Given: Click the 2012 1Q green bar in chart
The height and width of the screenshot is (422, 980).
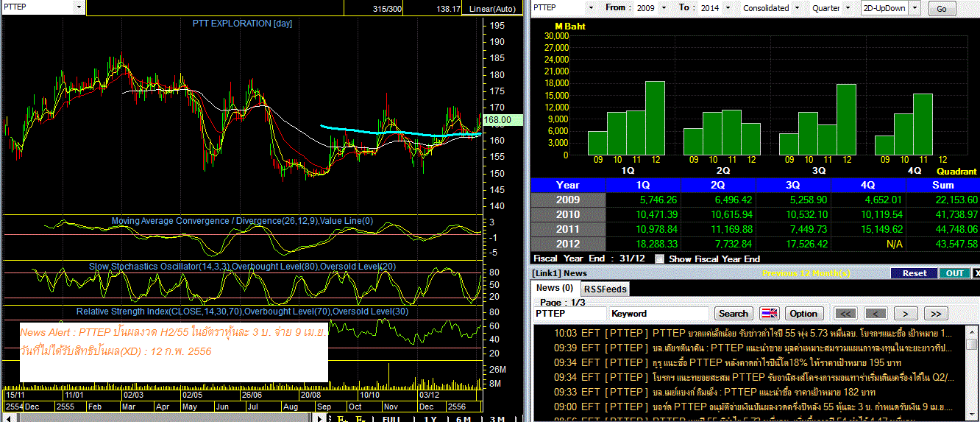Looking at the screenshot, I should point(655,118).
